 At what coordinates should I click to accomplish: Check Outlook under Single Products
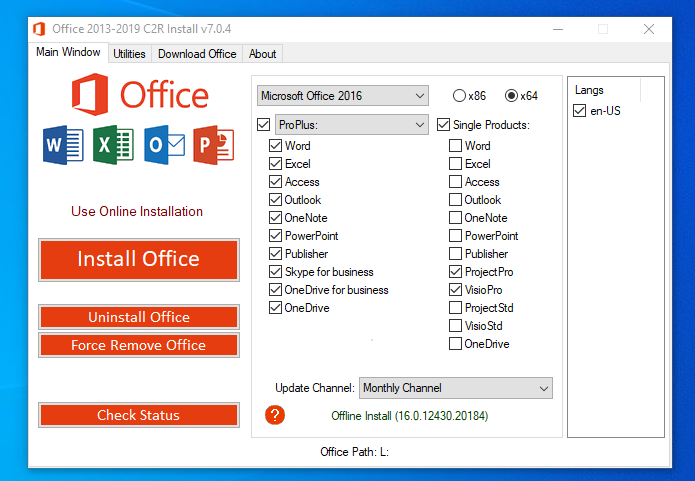455,199
